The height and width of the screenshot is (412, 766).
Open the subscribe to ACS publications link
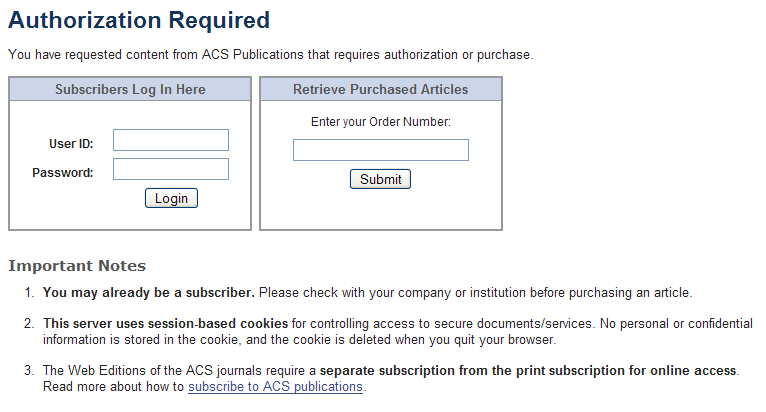click(275, 387)
